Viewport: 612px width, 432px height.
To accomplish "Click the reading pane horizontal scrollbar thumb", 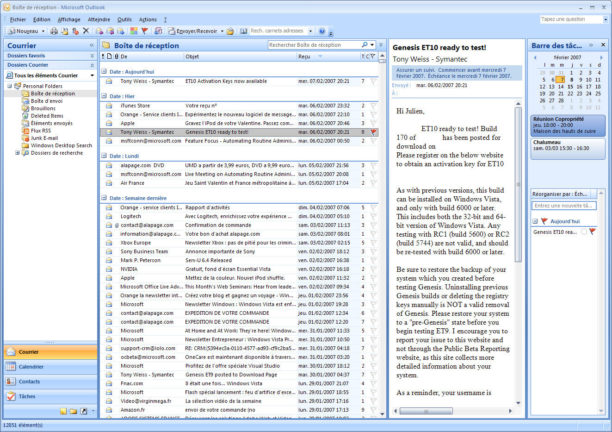I will pos(426,411).
